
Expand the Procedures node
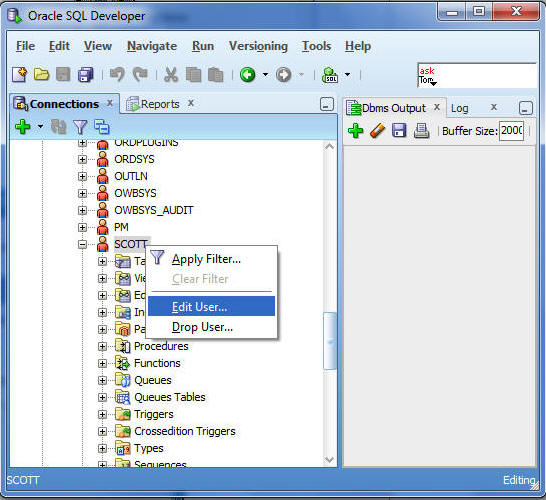[102, 346]
